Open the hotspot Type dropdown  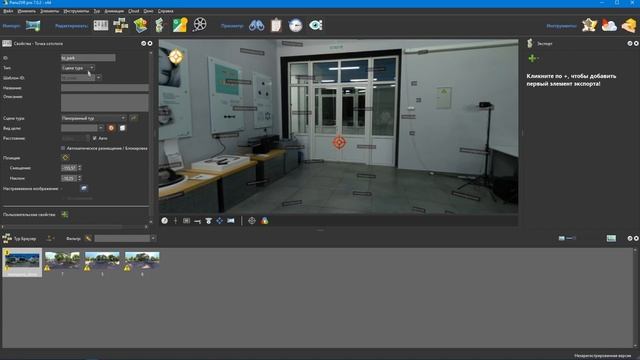(78, 68)
